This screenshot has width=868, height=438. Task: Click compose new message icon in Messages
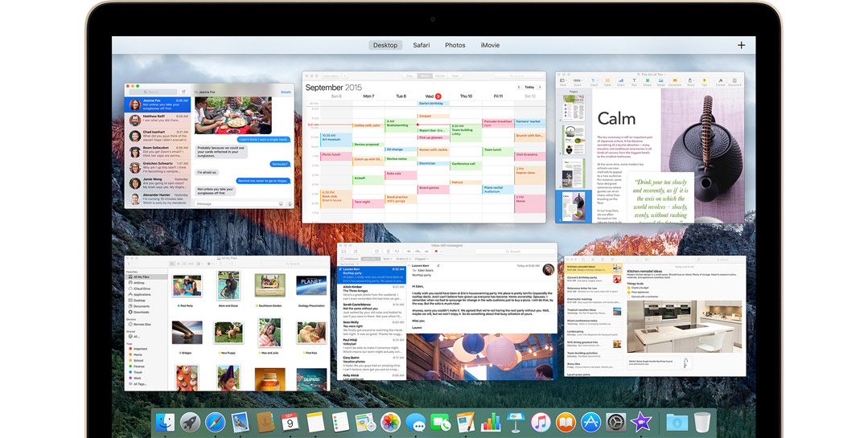[183, 92]
